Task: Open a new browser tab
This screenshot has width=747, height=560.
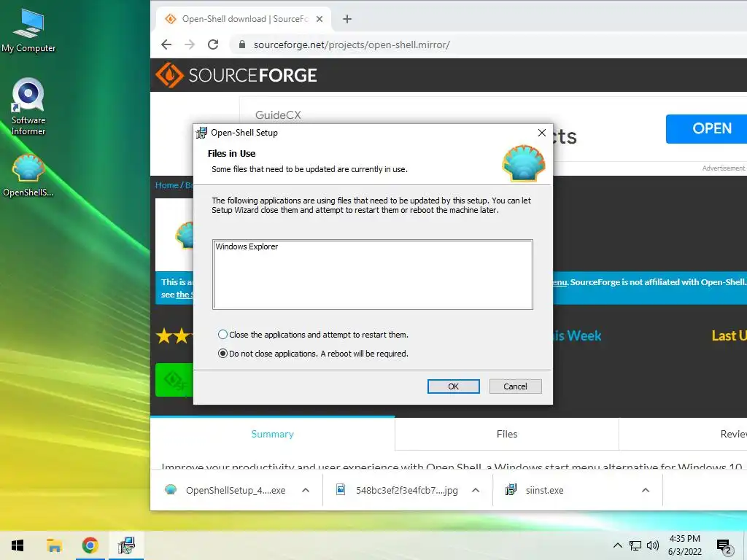Action: coord(347,19)
